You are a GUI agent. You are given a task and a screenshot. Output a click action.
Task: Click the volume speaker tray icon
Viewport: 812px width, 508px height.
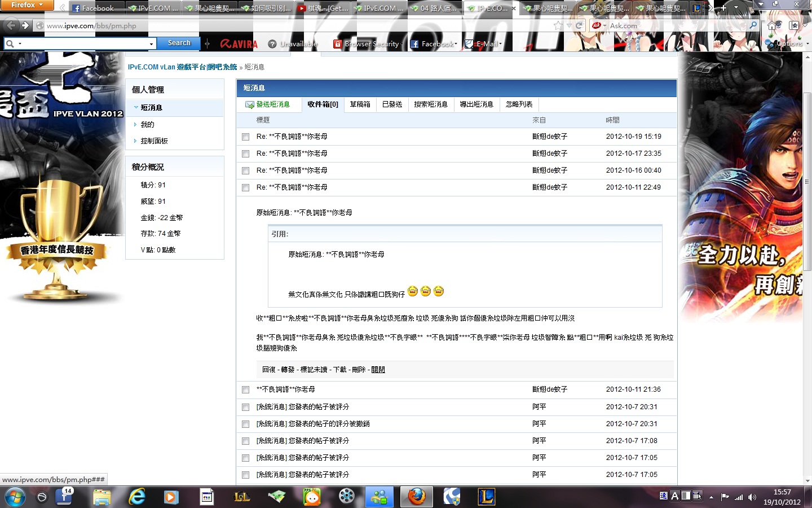tap(752, 497)
